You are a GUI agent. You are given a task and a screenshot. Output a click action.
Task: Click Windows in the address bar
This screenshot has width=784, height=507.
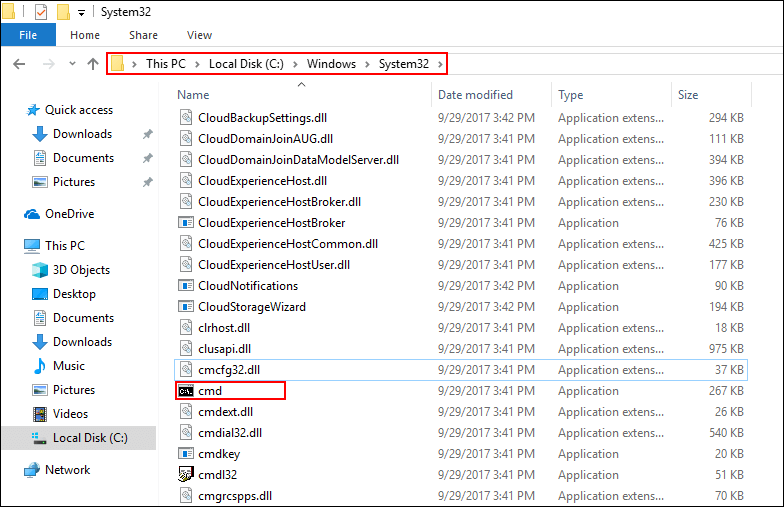[x=331, y=64]
